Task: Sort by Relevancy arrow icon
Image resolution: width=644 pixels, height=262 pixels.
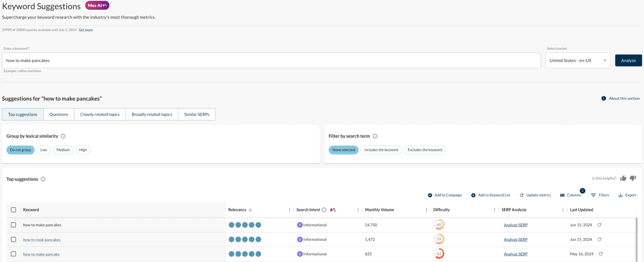Action: [250, 210]
